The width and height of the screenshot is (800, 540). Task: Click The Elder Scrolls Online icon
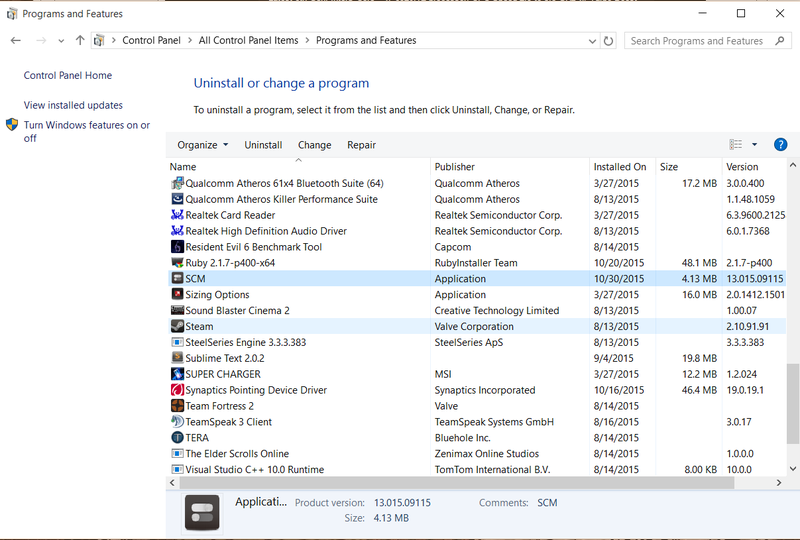pyautogui.click(x=177, y=453)
